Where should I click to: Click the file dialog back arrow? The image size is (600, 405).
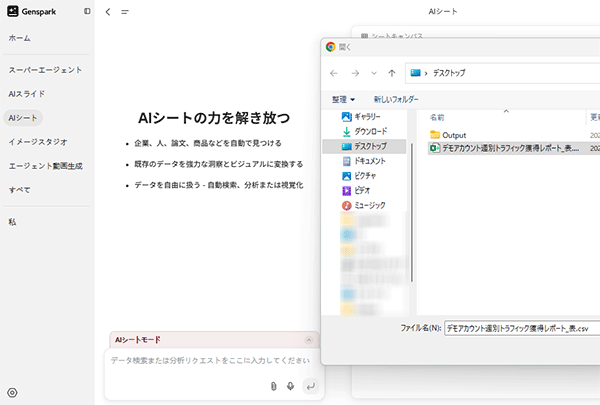point(334,73)
